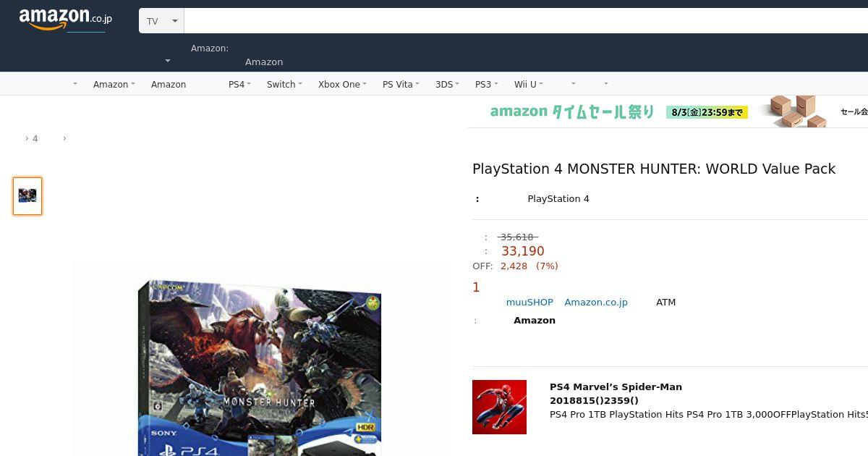This screenshot has height=456, width=868.
Task: Open the Xbox One category menu
Action: (x=342, y=84)
